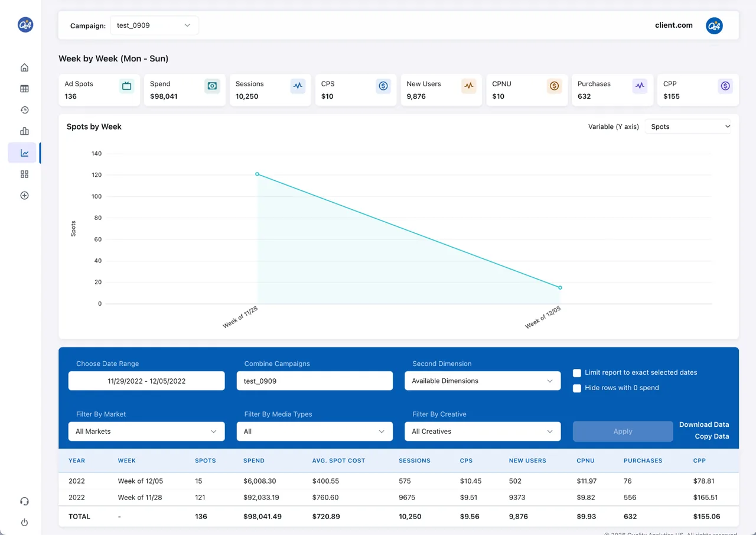The image size is (756, 535).
Task: Click the Combine Campaigns test_0909 field
Action: click(315, 381)
